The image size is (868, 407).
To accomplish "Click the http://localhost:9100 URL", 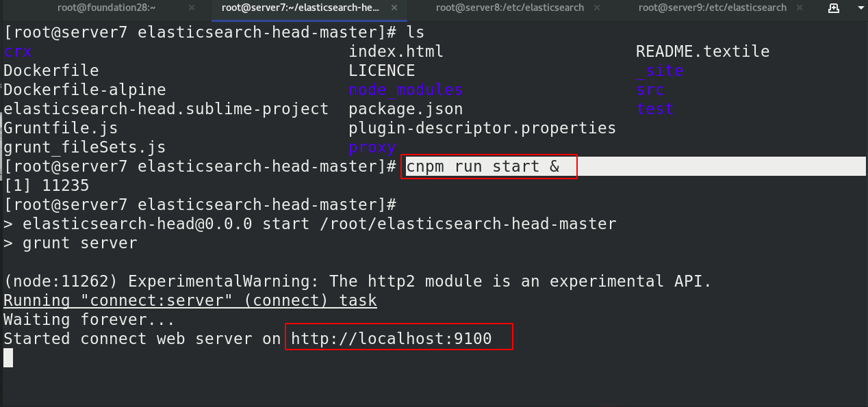I will click(392, 339).
